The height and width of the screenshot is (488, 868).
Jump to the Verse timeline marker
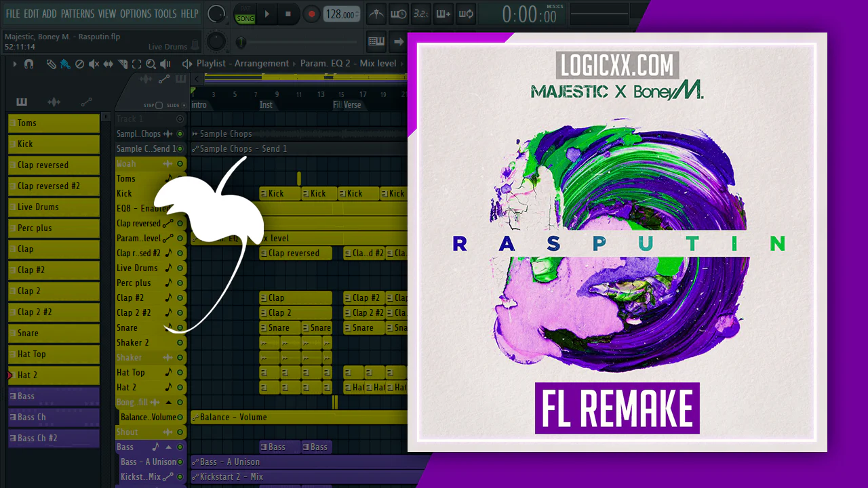(x=352, y=105)
